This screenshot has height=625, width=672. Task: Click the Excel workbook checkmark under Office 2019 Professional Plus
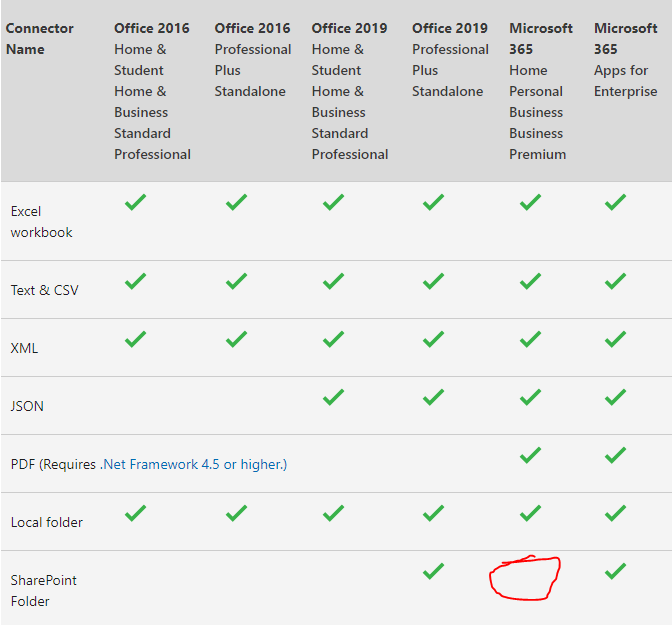point(433,202)
